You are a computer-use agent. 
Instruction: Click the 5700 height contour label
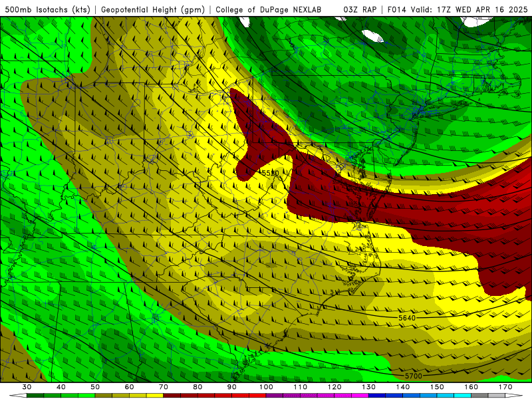(414, 376)
